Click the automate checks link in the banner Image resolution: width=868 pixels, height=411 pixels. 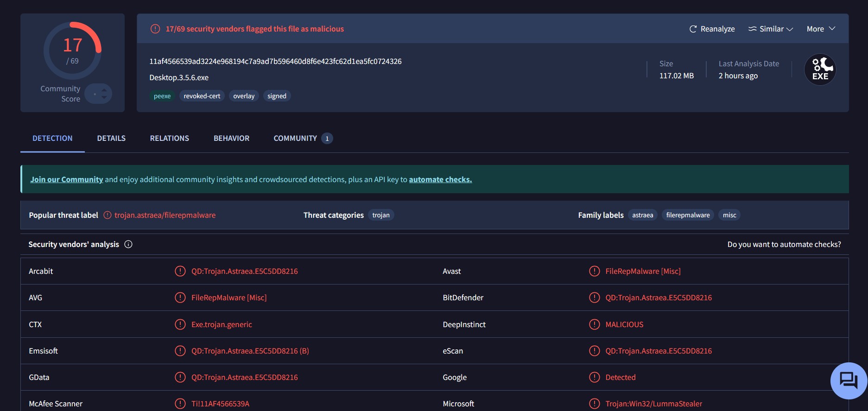[440, 179]
